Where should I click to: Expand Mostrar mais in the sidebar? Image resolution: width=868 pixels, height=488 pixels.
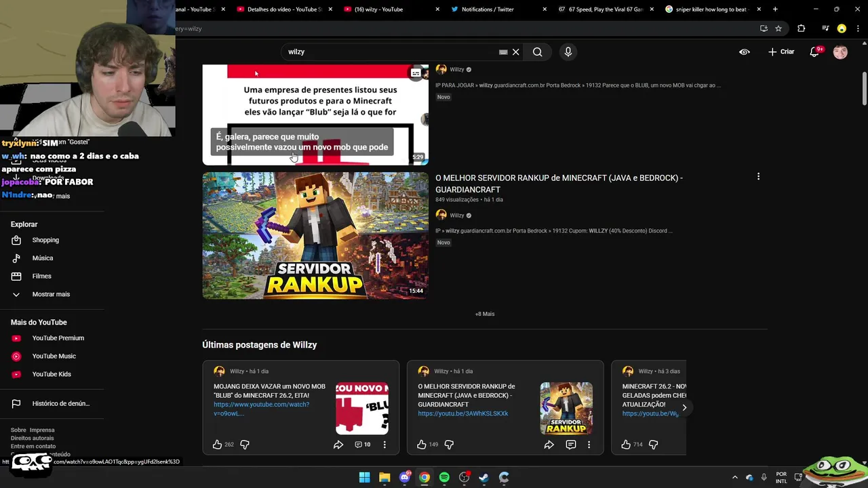[51, 294]
